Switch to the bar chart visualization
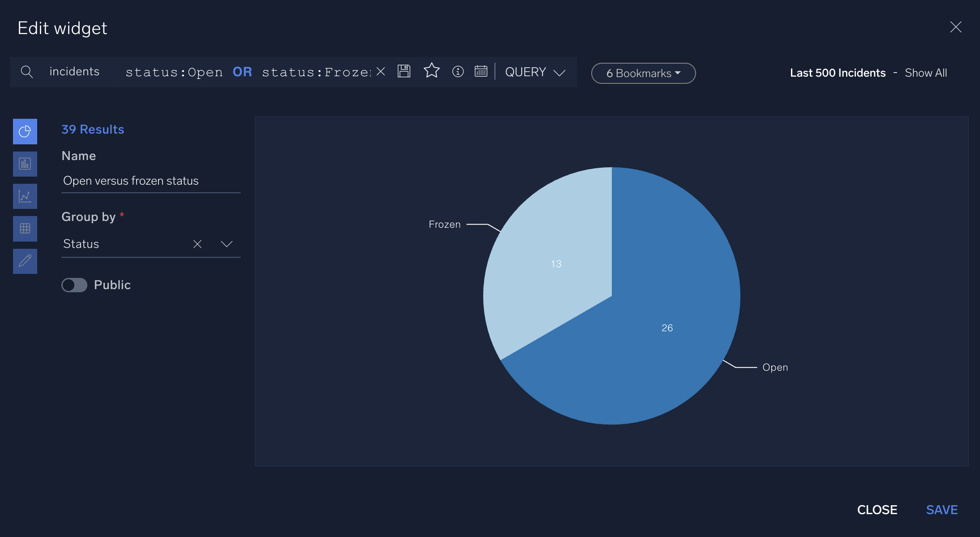Screen dimensions: 980x537 [25, 164]
